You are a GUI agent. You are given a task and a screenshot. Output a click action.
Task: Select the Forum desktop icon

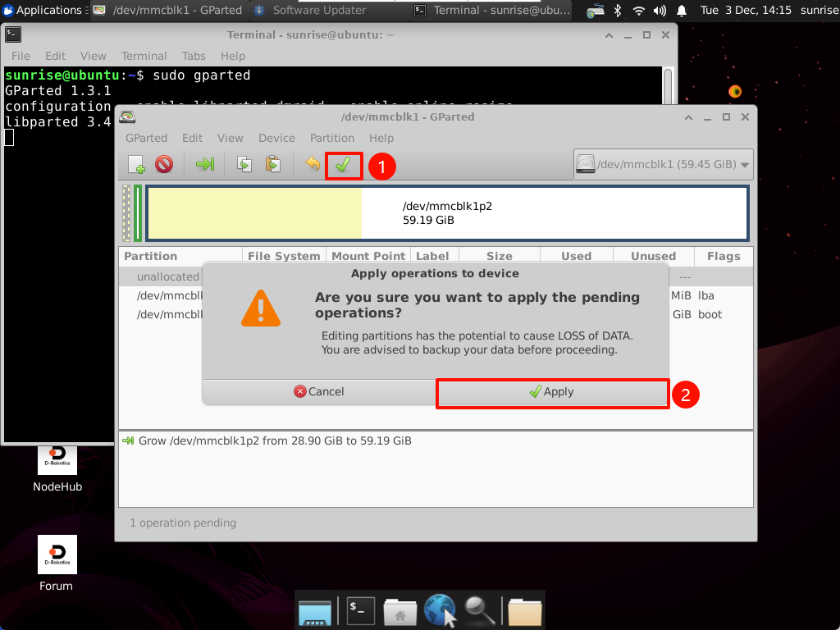click(57, 564)
